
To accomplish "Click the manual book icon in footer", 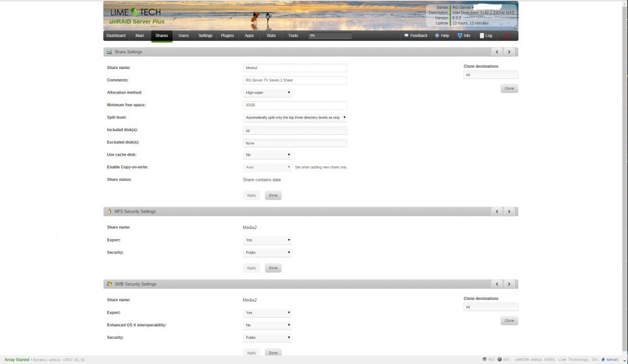I will click(x=603, y=359).
